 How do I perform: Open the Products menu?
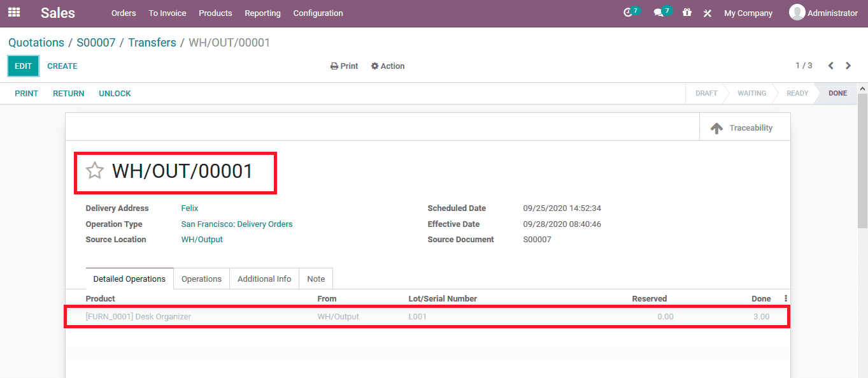215,13
